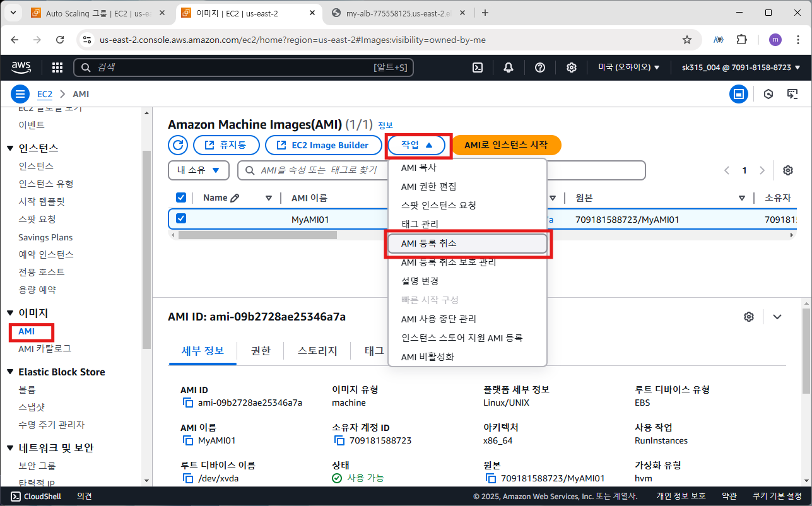
Task: Uncheck the MyAMI01 row checkbox
Action: pyautogui.click(x=181, y=219)
